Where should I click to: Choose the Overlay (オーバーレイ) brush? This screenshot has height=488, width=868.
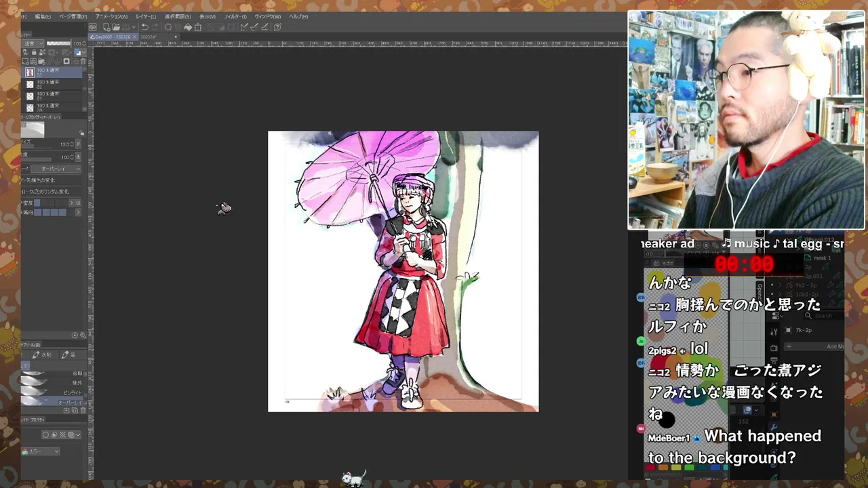click(x=52, y=403)
